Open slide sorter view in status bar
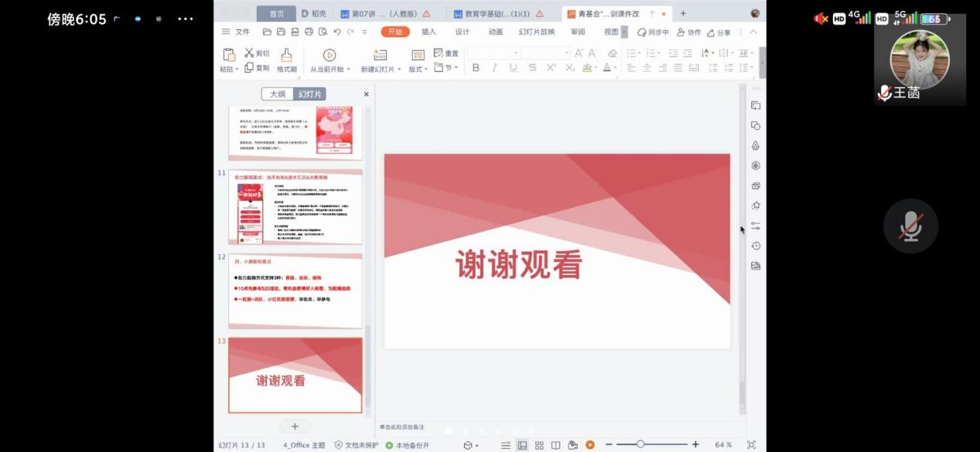980x452 pixels. point(539,445)
